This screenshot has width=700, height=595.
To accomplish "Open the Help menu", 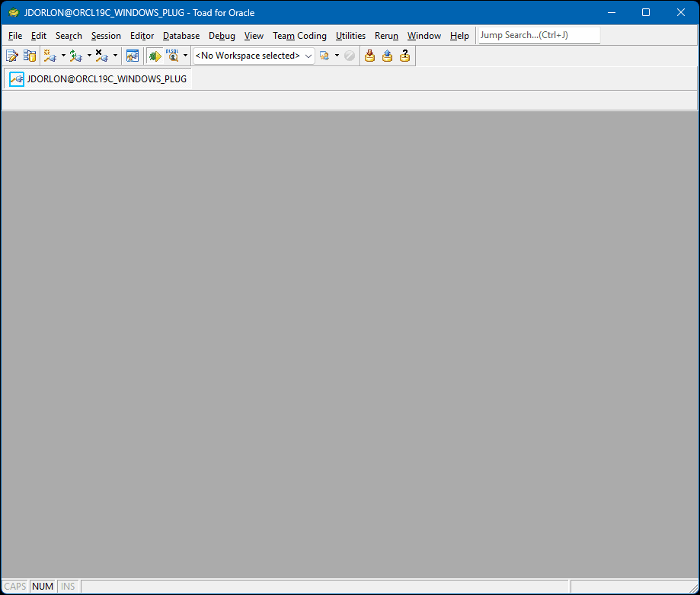I will pyautogui.click(x=459, y=36).
